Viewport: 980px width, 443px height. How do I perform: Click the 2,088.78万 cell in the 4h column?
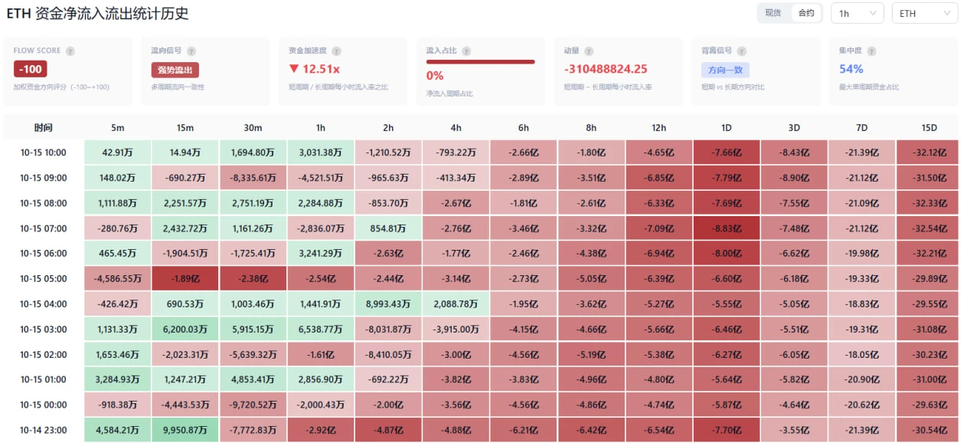[456, 304]
